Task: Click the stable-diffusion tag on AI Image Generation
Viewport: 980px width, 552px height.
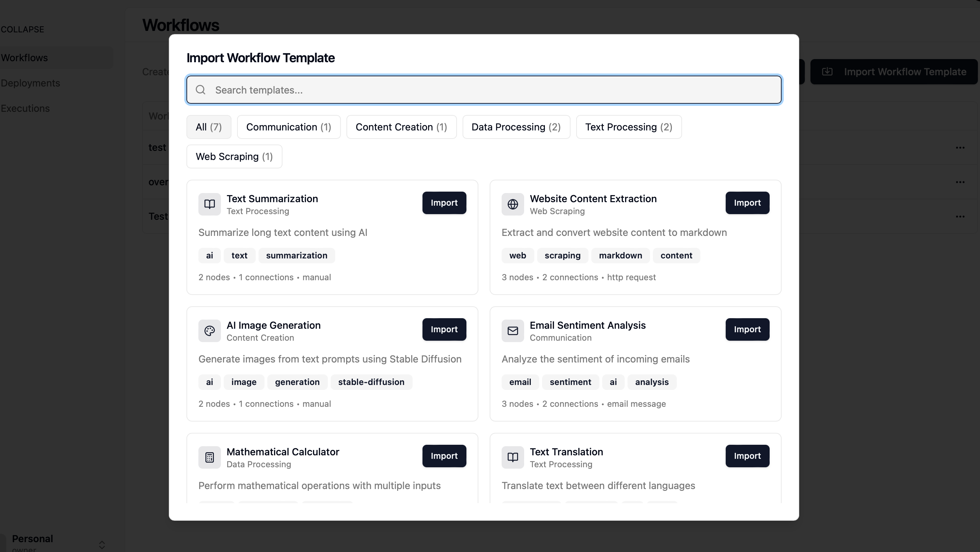Action: pyautogui.click(x=371, y=382)
